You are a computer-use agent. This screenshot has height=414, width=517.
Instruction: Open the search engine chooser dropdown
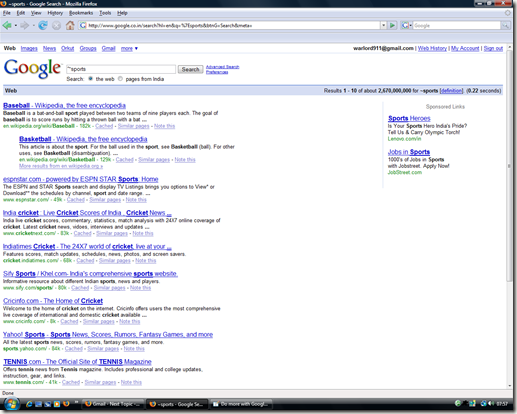coord(406,25)
